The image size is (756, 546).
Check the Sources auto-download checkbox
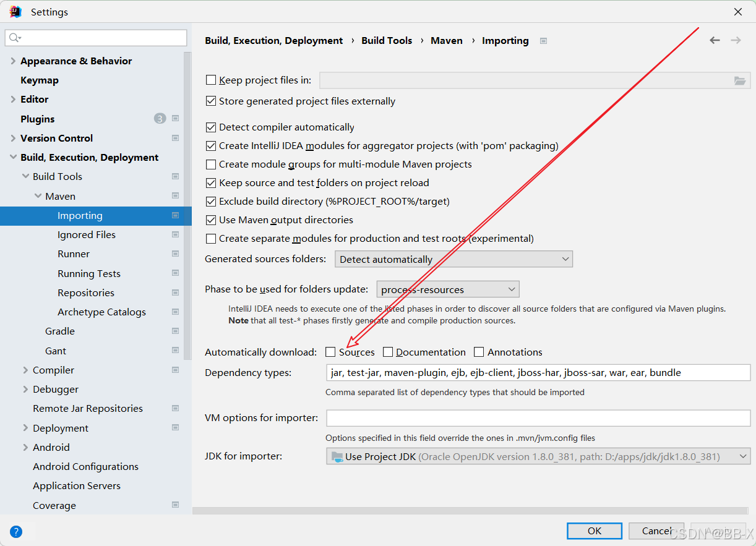(x=330, y=352)
